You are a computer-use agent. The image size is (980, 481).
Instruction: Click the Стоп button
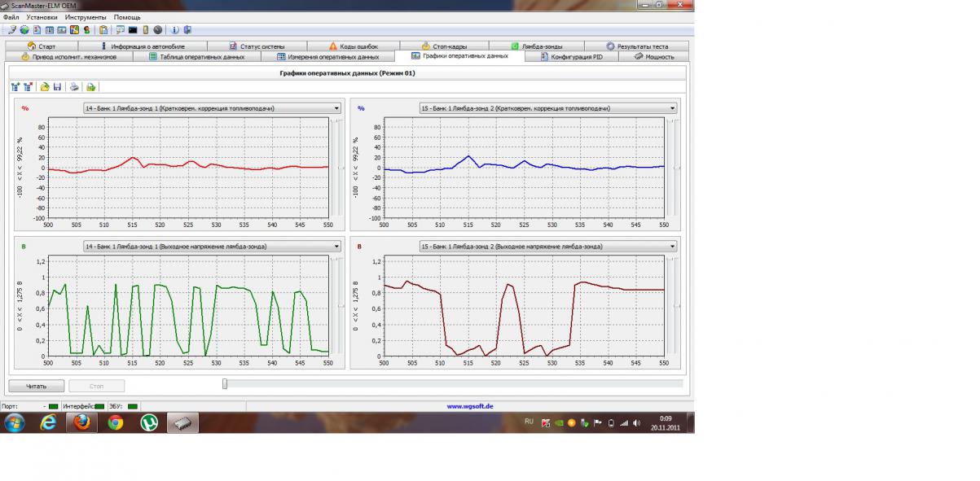pyautogui.click(x=97, y=386)
